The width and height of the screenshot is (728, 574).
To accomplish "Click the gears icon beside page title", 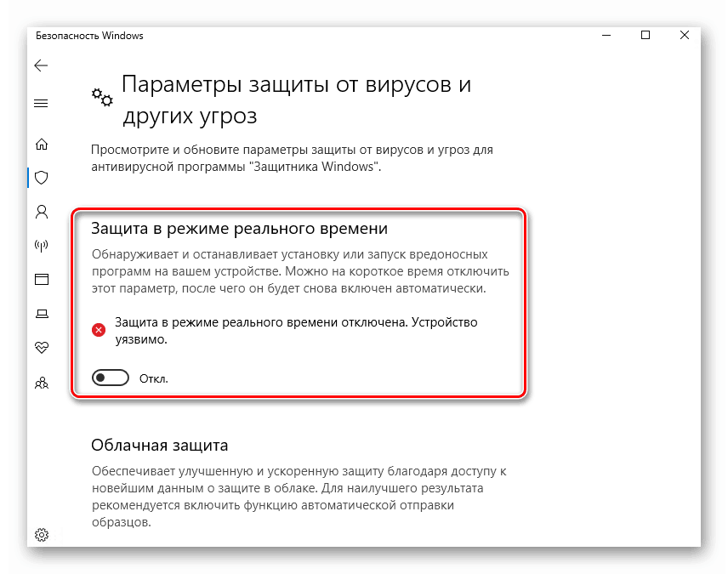I will coord(102,97).
